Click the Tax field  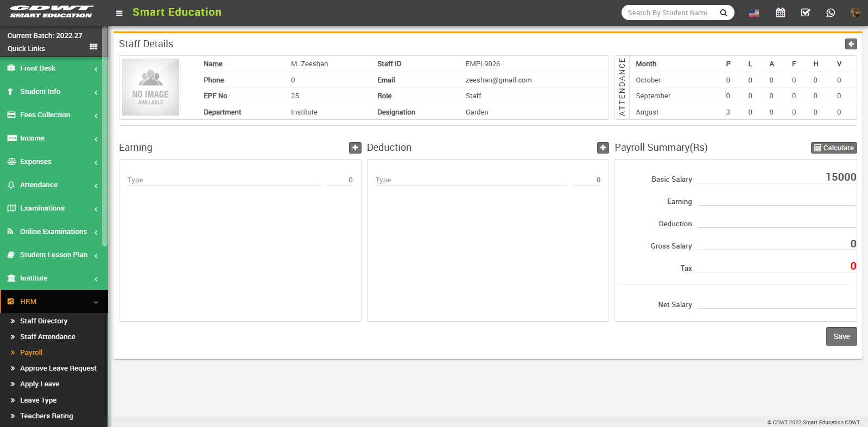point(777,266)
